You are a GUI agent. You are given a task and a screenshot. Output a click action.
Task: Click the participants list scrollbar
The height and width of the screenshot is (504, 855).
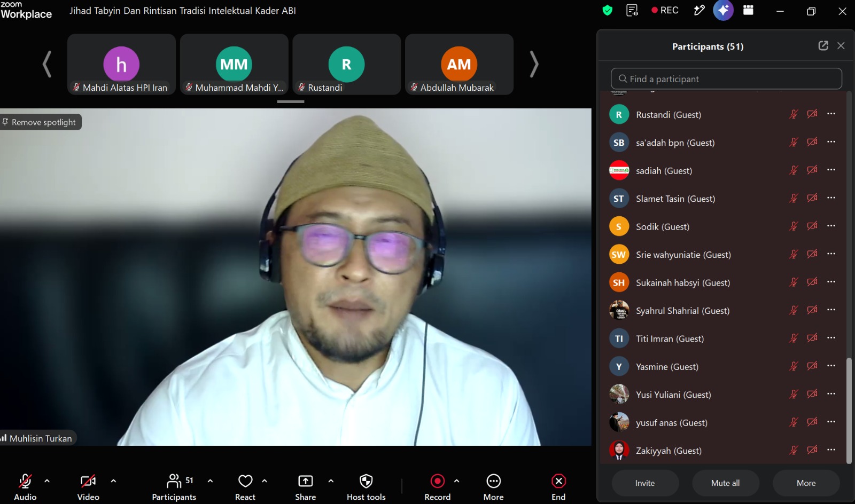point(849,410)
